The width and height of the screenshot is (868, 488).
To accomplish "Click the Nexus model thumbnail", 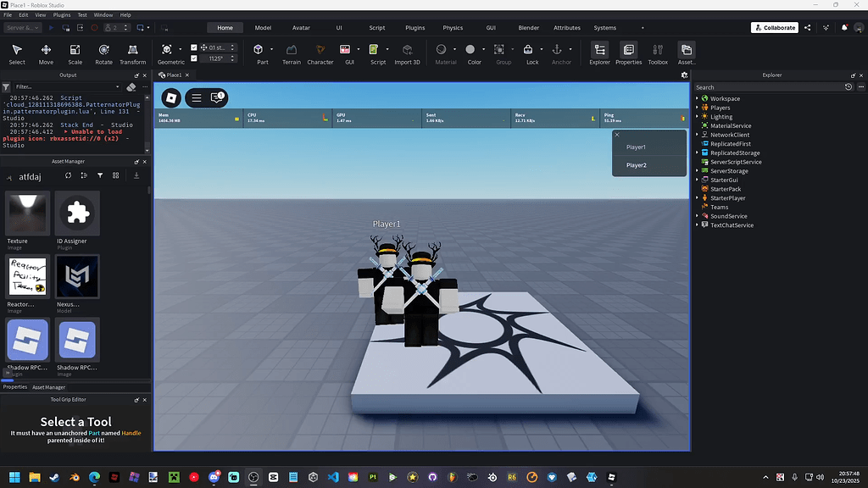I will click(77, 275).
